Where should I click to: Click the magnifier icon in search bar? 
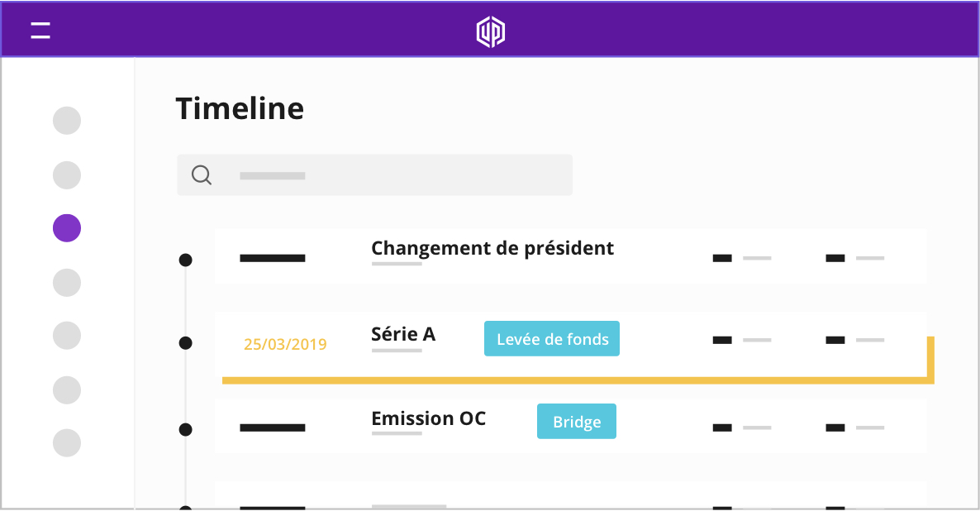202,175
